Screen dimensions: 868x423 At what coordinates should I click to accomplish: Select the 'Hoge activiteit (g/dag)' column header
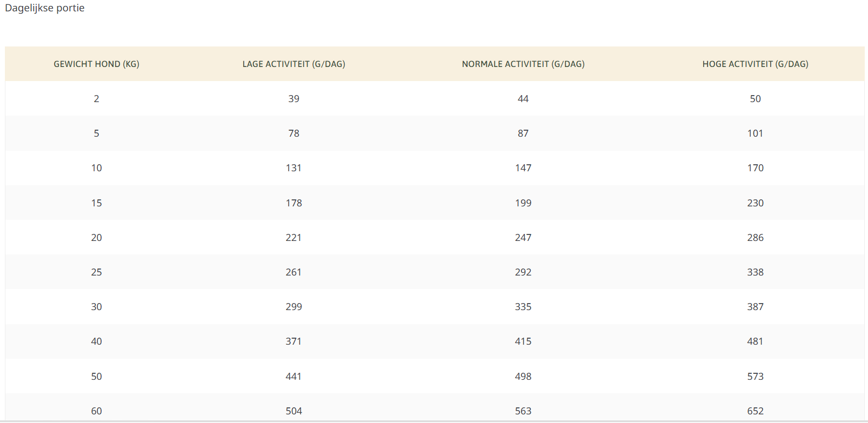755,64
